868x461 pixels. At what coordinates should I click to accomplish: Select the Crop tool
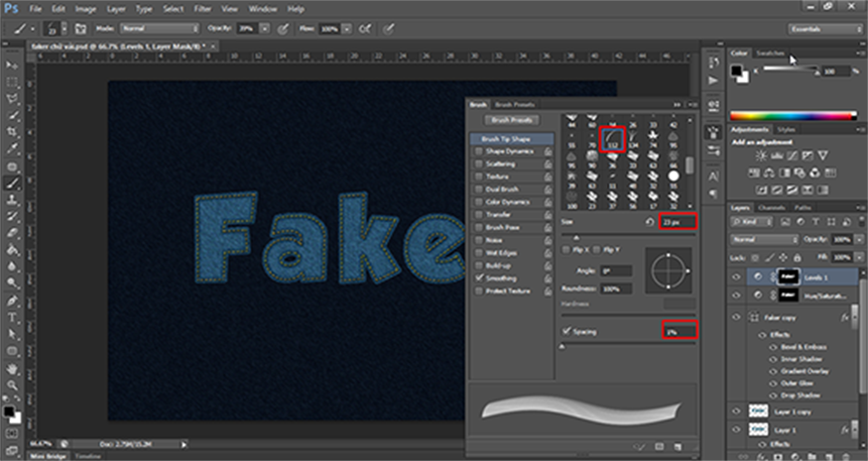[x=13, y=133]
